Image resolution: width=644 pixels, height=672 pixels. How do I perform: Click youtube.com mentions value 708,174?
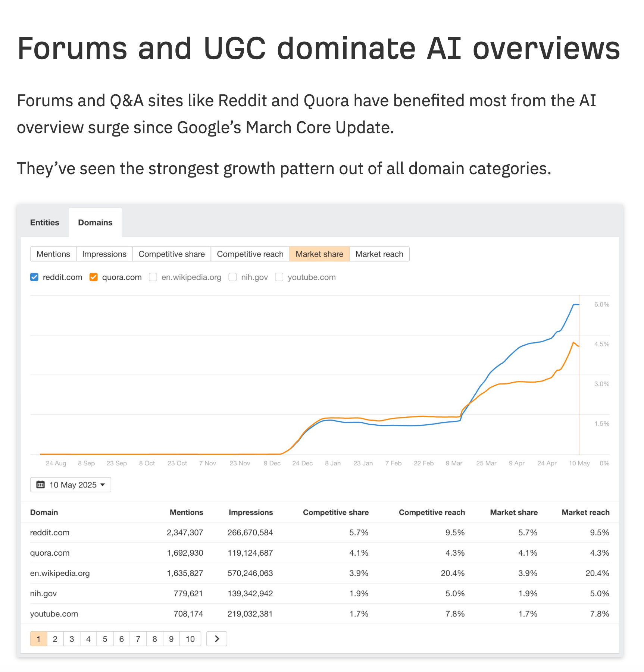(x=188, y=614)
